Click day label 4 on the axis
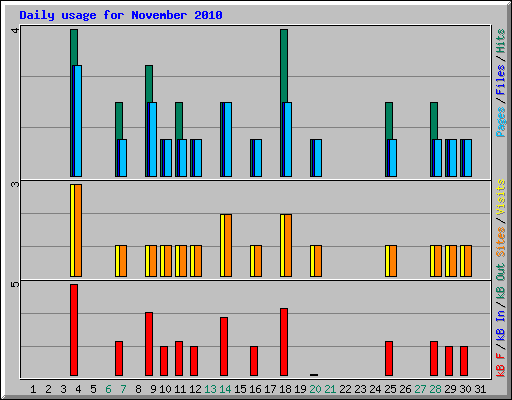The width and height of the screenshot is (512, 400). coord(78,389)
